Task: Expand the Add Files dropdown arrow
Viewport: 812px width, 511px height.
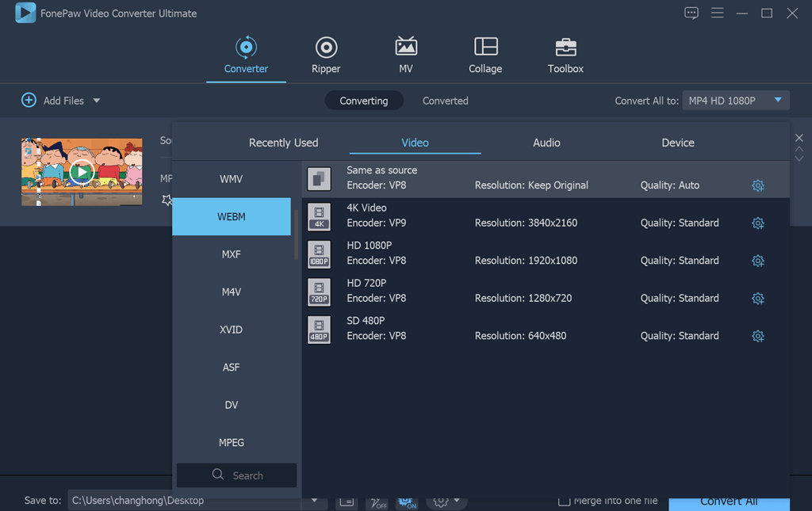Action: pyautogui.click(x=97, y=101)
